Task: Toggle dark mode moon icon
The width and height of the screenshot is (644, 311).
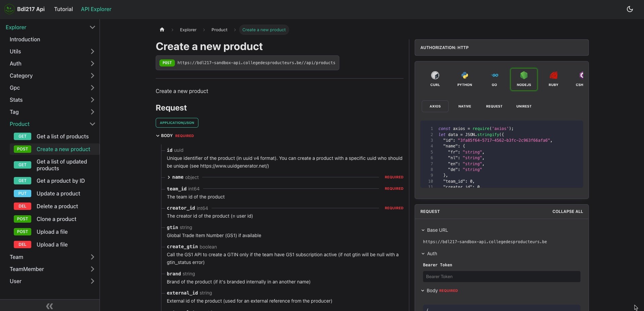Action: 630,9
